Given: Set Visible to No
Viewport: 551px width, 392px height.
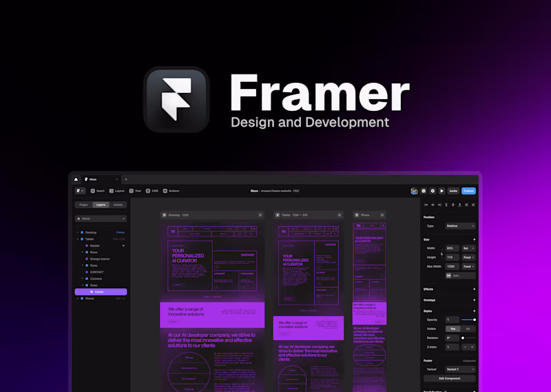Looking at the screenshot, I should (x=468, y=329).
